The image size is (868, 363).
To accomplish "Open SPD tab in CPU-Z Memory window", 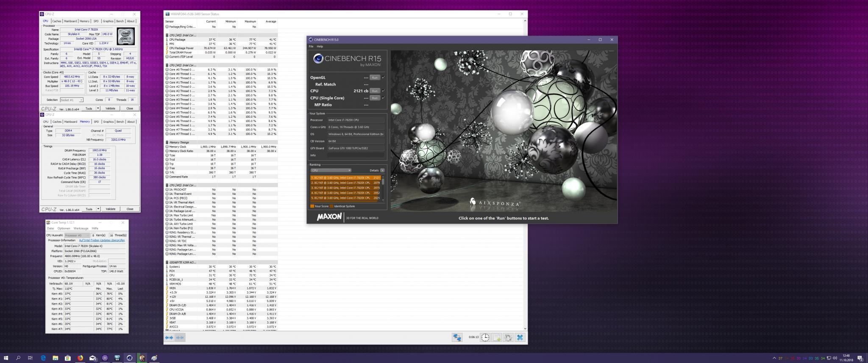I will [x=96, y=122].
